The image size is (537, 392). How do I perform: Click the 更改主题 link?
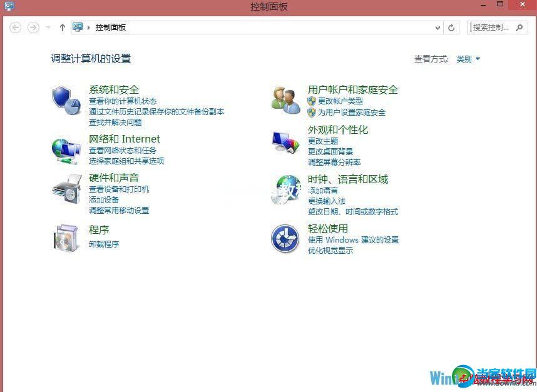click(322, 141)
